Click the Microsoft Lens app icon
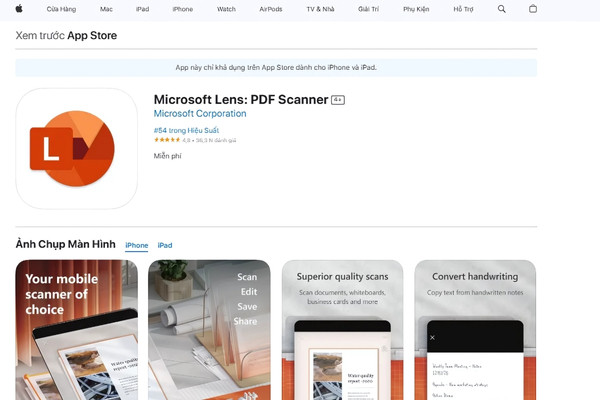 [x=77, y=149]
